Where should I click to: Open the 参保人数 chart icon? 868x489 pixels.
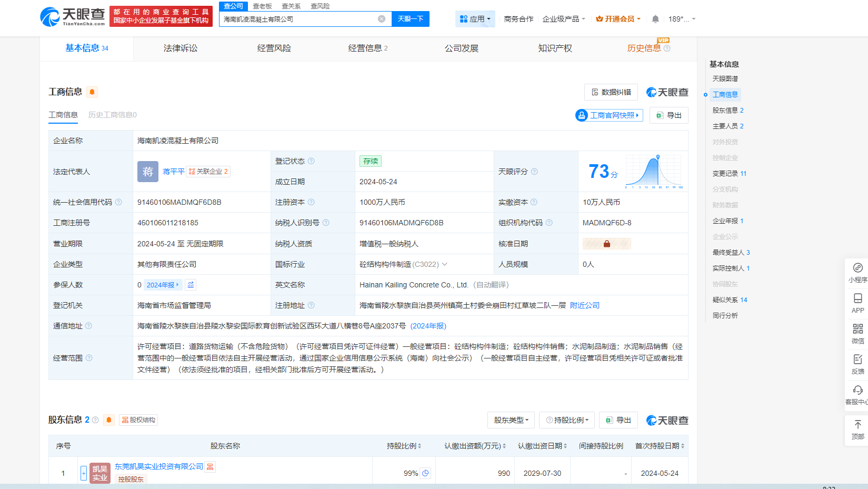point(191,285)
